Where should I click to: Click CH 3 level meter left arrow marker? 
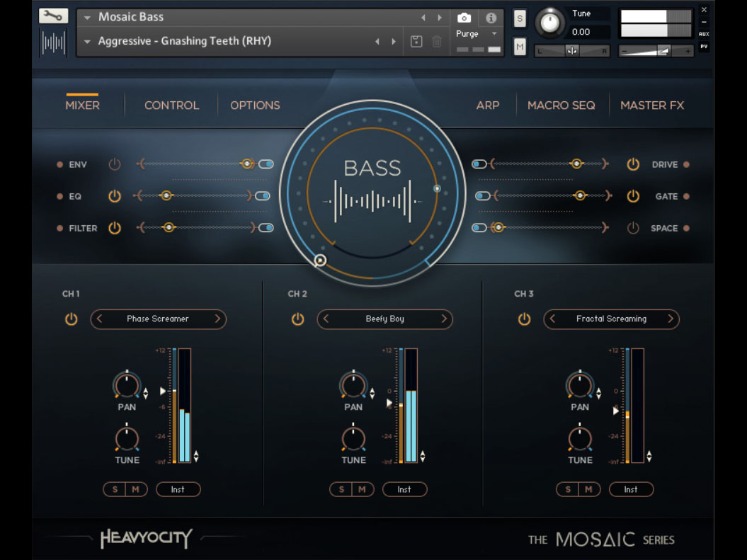coord(615,411)
